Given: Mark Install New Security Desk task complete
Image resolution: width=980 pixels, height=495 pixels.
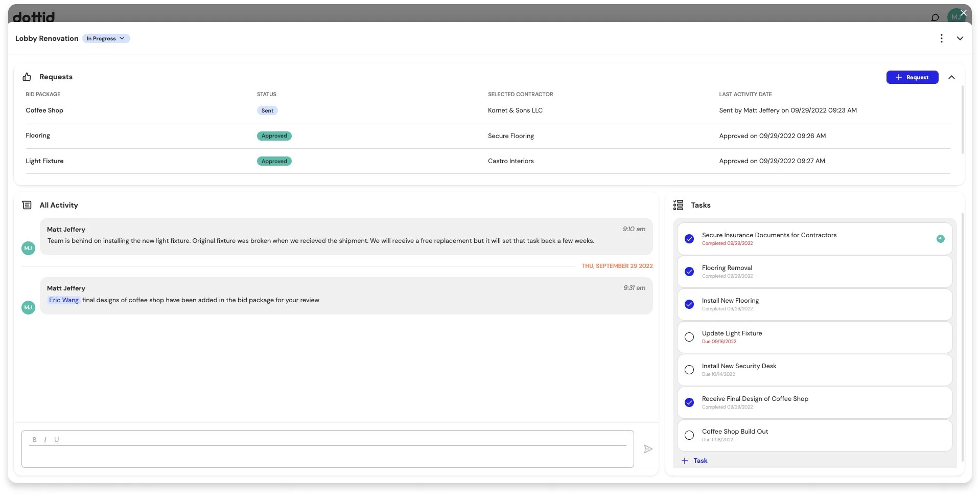Looking at the screenshot, I should (689, 370).
